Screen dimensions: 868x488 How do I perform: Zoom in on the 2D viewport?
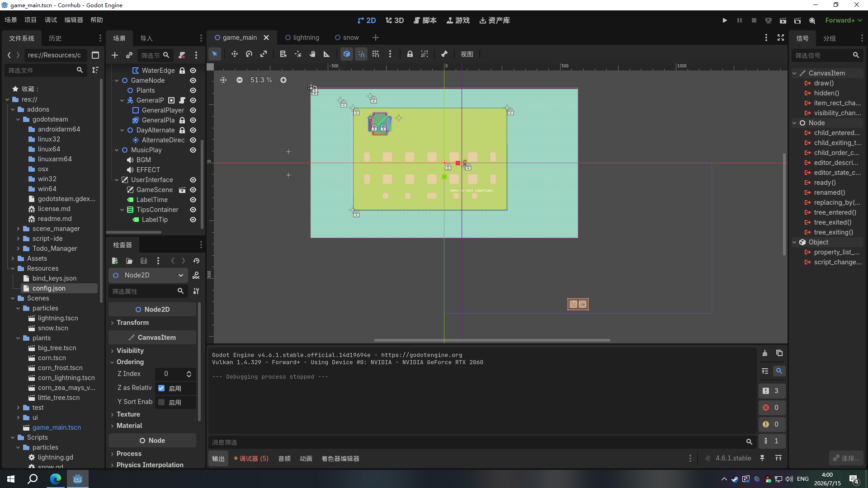(283, 80)
